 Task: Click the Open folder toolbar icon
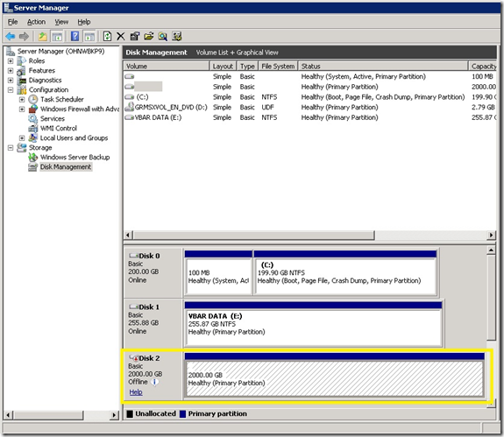pyautogui.click(x=148, y=36)
